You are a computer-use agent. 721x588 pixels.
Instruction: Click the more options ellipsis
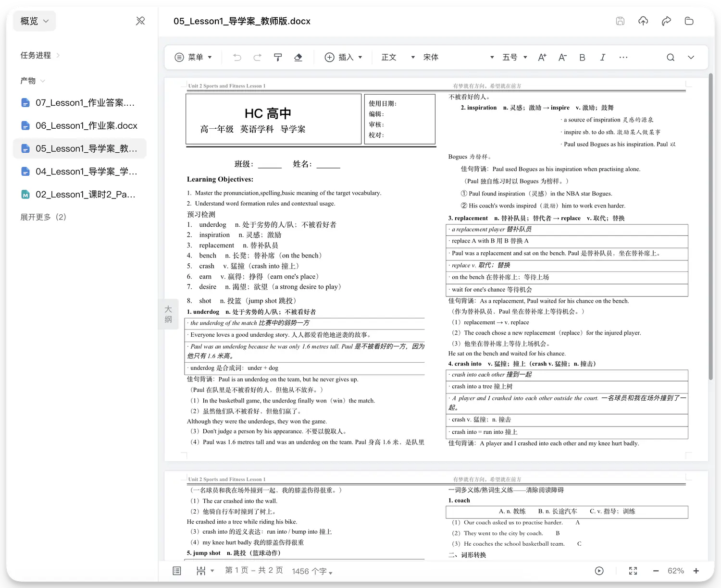(x=623, y=57)
